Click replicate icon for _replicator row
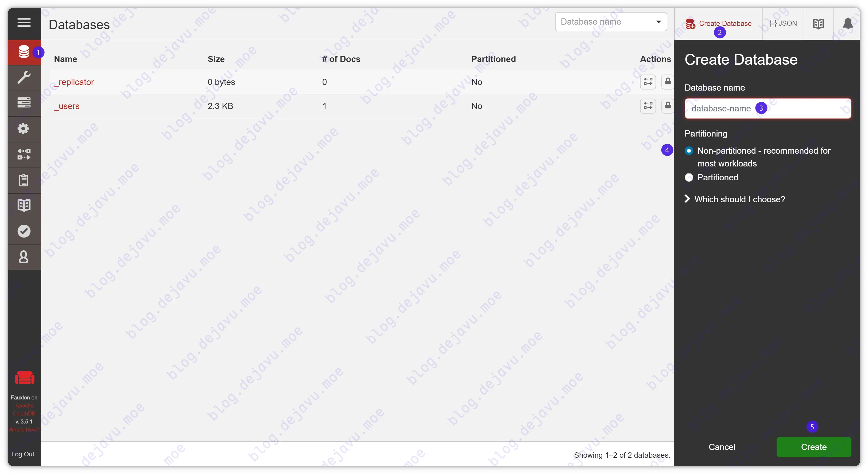This screenshot has height=474, width=868. (x=648, y=82)
